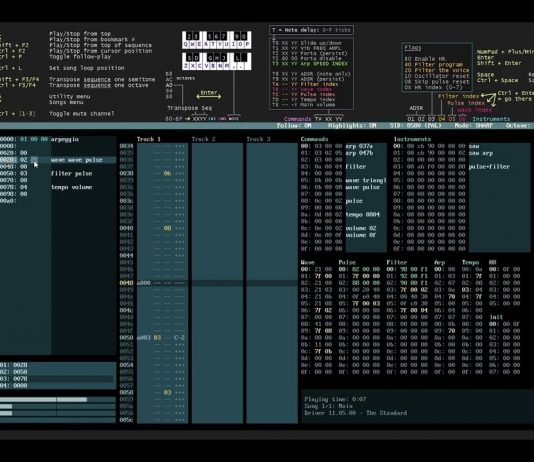
Task: Select bookmark entry '04: 0000'
Action: (x=58, y=385)
